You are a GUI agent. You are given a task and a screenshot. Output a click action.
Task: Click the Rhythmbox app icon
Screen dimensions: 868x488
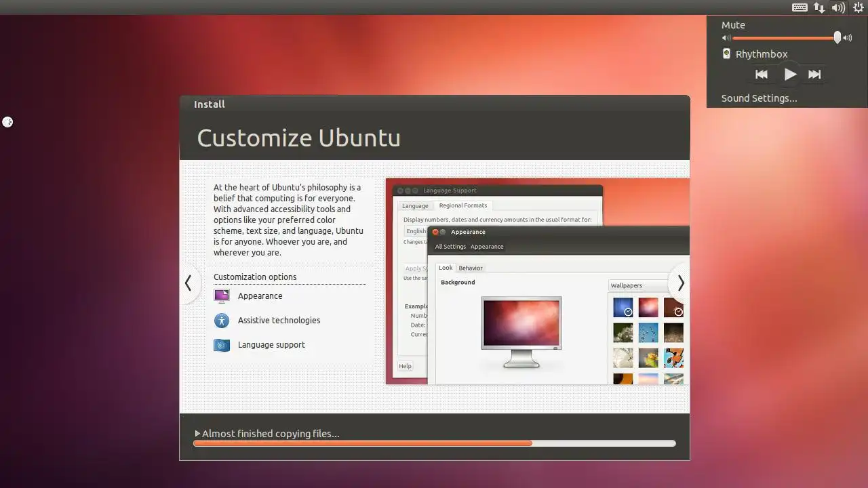coord(726,54)
